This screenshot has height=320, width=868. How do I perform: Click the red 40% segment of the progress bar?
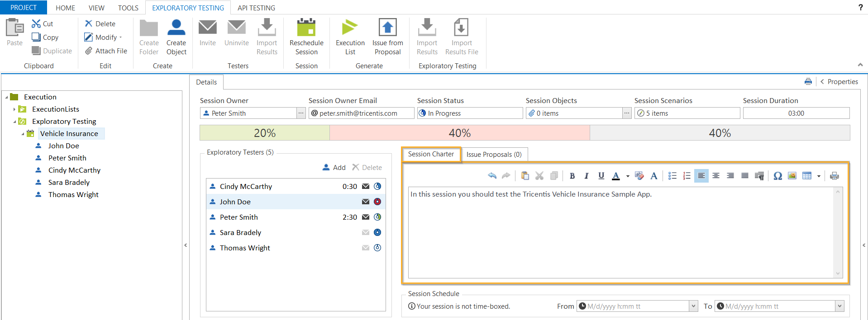[459, 133]
